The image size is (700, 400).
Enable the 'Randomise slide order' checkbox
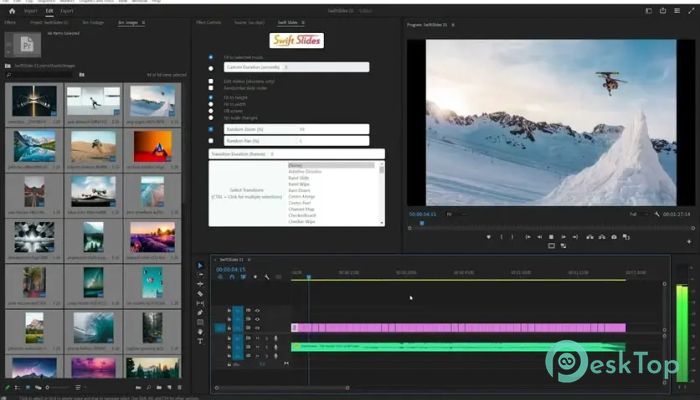pos(211,88)
